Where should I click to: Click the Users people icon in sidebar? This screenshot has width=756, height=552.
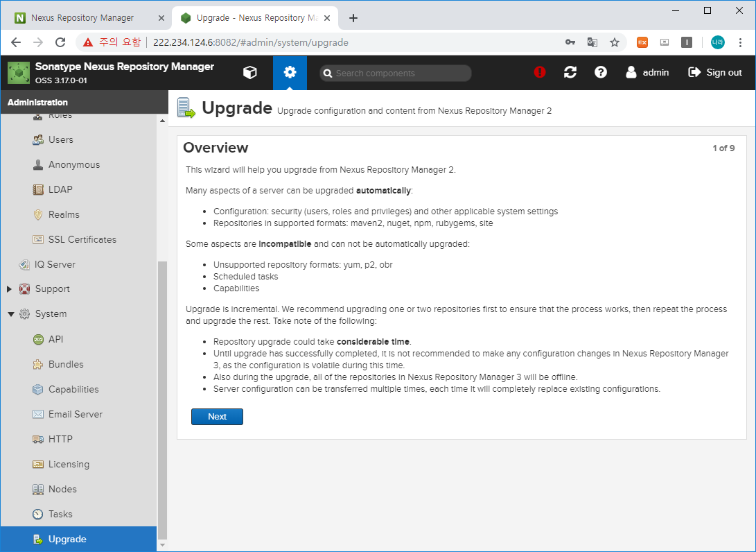(37, 139)
